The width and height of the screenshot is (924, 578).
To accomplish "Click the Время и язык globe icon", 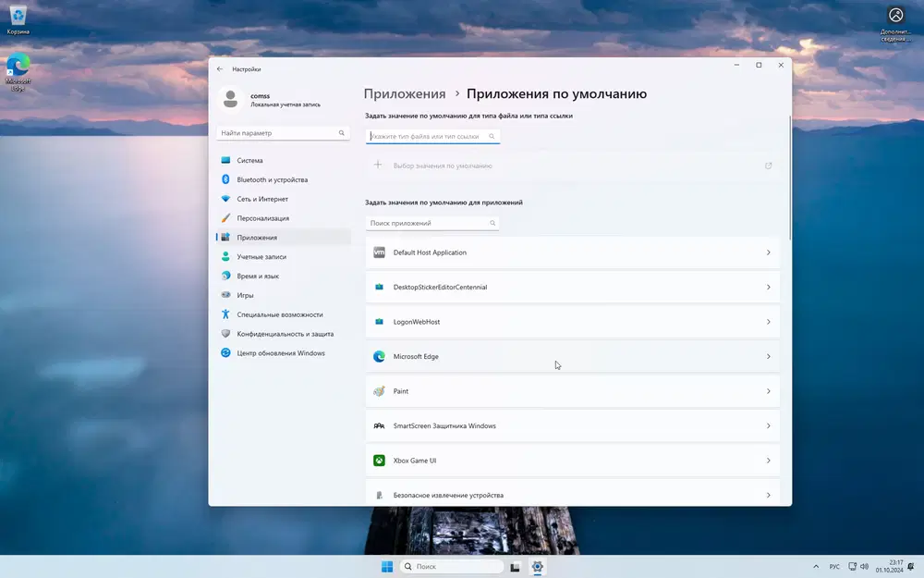I will tap(225, 276).
